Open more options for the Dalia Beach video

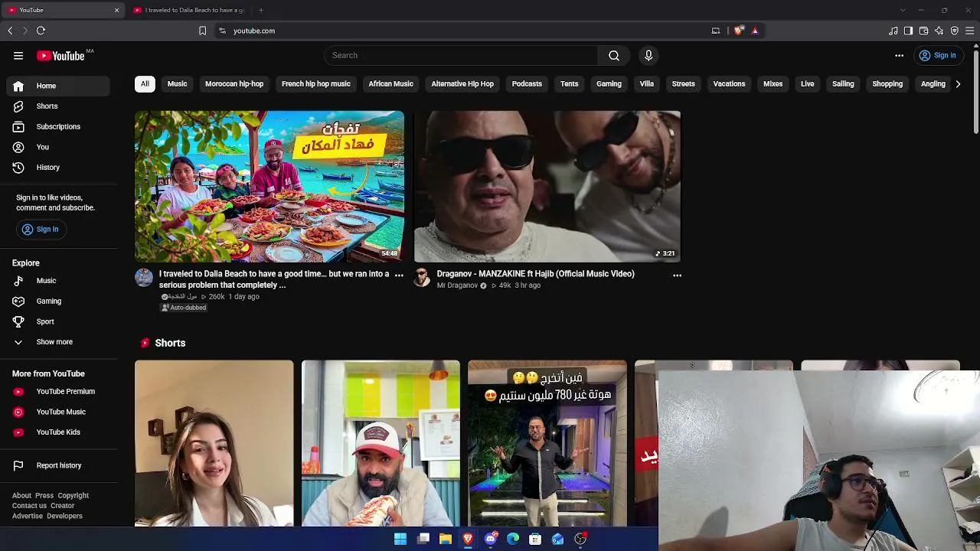tap(399, 275)
